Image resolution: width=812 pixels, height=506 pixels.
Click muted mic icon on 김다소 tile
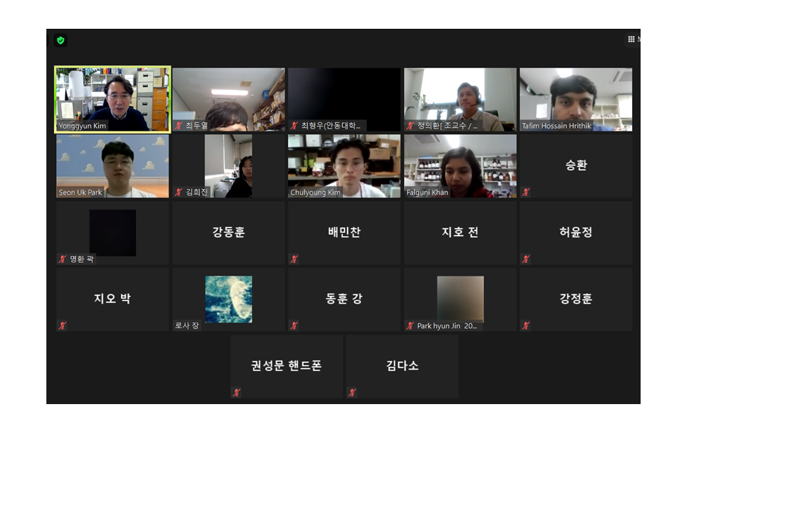click(353, 392)
